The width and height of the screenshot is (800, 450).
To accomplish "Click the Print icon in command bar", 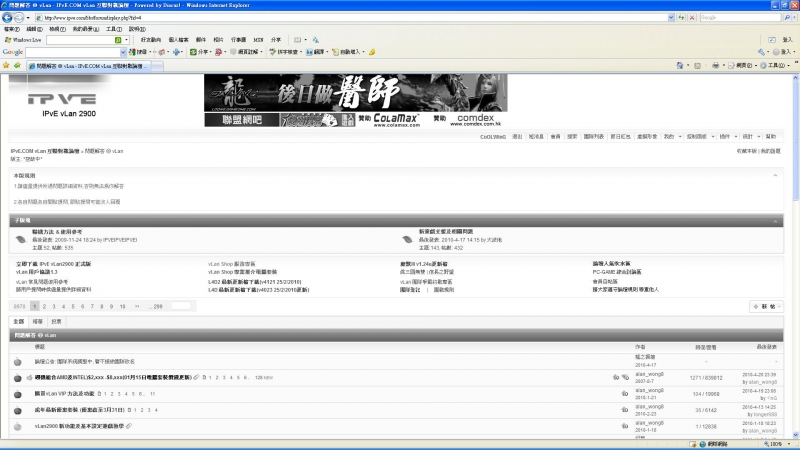I will (x=715, y=65).
